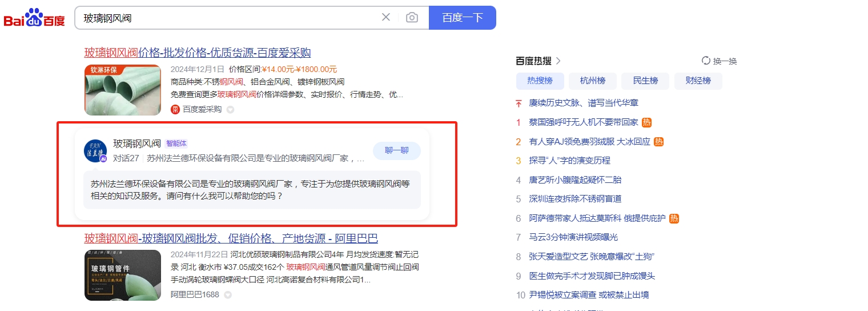Click price range ¥14.00元-¥1800.00元 text
Image resolution: width=868 pixels, height=311 pixels.
pos(300,69)
